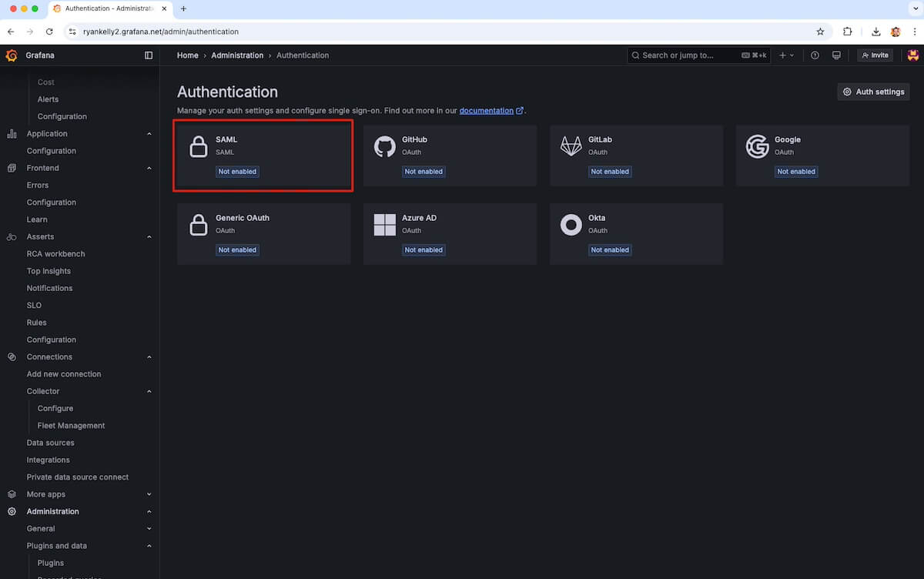Click the Grafana logo icon
The image size is (924, 579).
[x=12, y=55]
